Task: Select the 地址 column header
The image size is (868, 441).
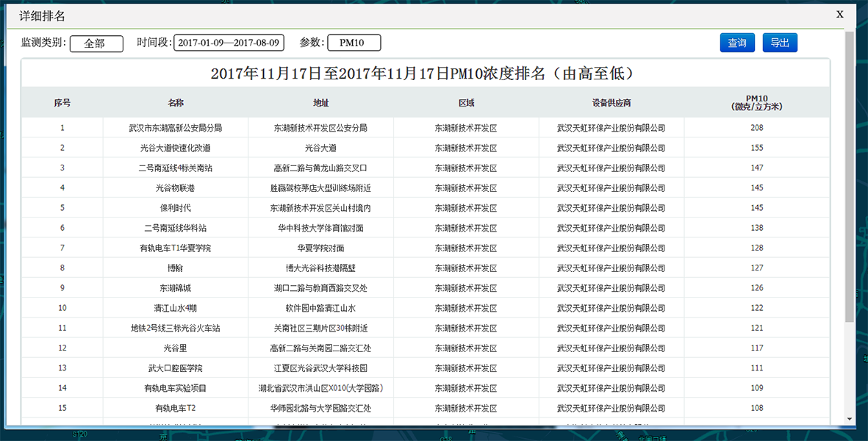Action: (x=320, y=103)
